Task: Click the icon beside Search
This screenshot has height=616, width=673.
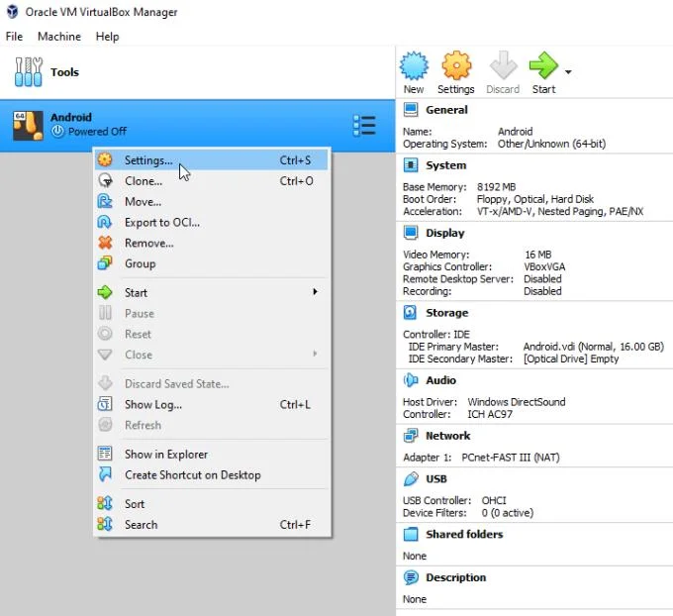Action: click(105, 524)
